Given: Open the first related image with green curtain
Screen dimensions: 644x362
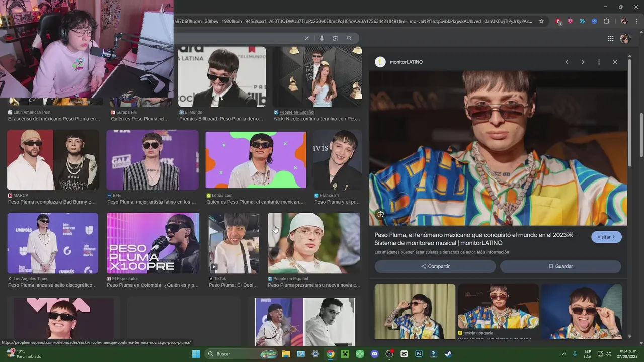Looking at the screenshot, I should pos(415,311).
